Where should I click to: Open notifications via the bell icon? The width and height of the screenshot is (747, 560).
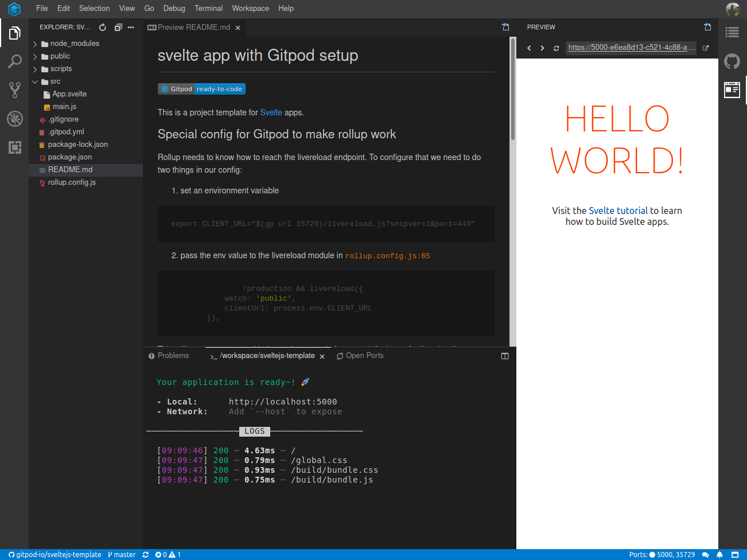click(x=719, y=554)
